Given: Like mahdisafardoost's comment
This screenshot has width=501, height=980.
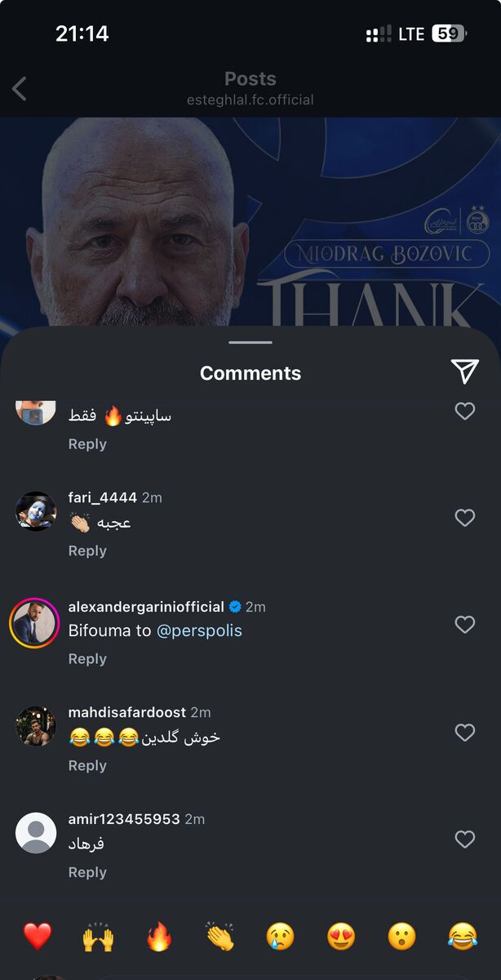Looking at the screenshot, I should [x=464, y=733].
